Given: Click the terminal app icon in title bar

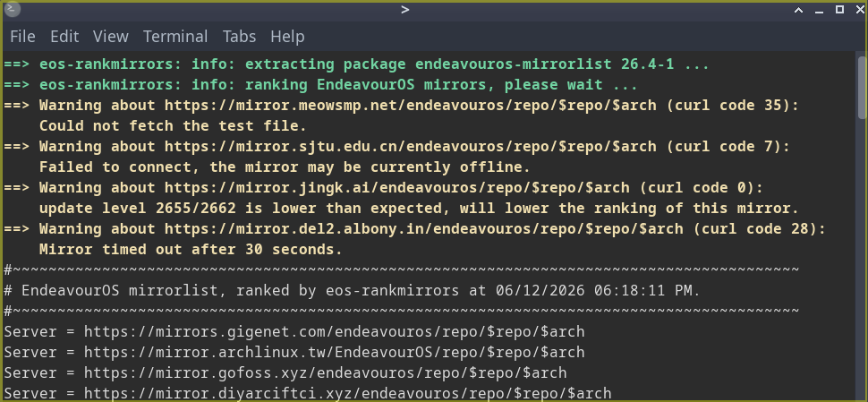Looking at the screenshot, I should 13,10.
